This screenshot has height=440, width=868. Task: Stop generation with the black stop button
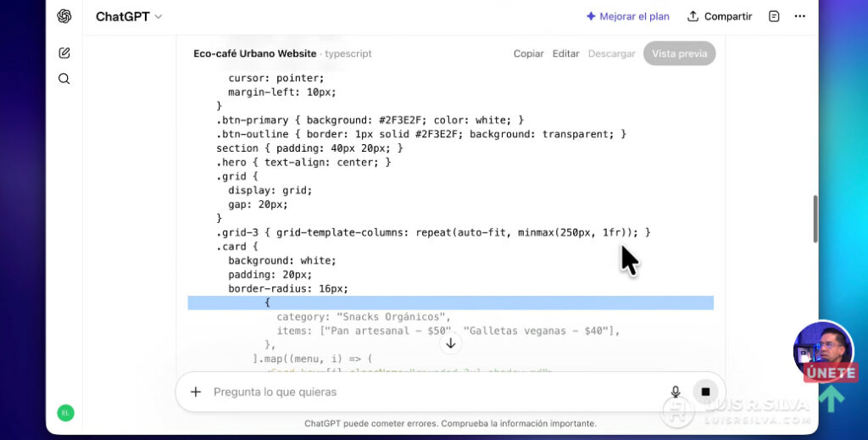click(705, 392)
